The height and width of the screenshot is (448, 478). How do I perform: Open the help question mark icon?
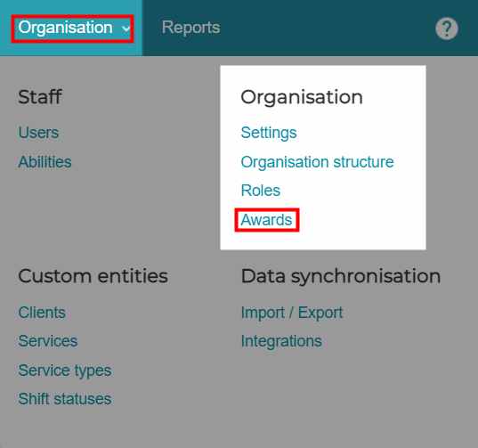(x=446, y=29)
